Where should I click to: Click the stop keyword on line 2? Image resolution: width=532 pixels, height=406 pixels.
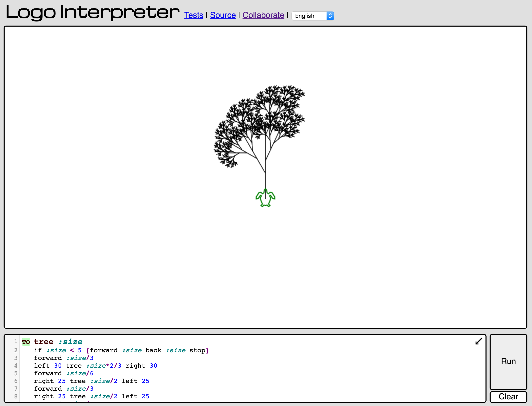coord(197,350)
